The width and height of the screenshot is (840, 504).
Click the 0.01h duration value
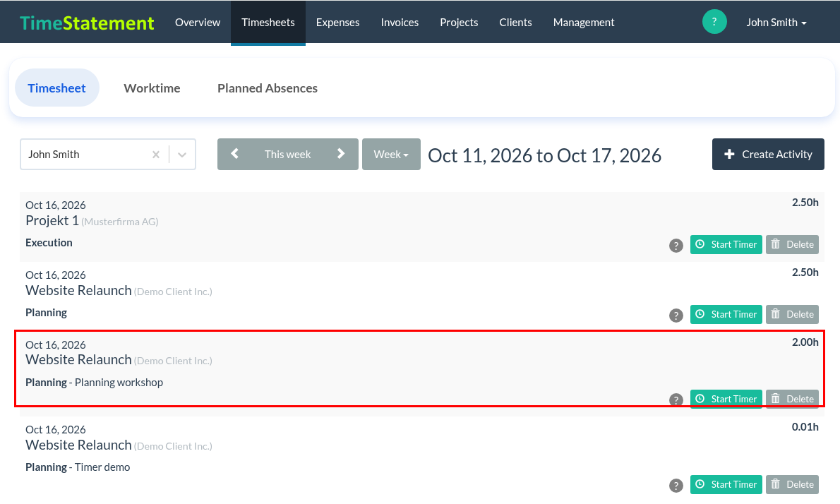(805, 427)
